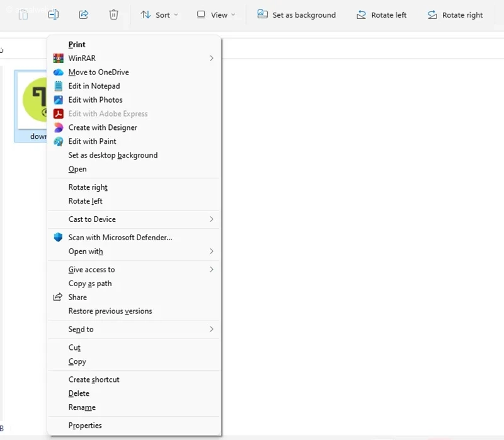The image size is (504, 440).
Task: Click the Rename icon in the top toolbar
Action: (x=54, y=14)
